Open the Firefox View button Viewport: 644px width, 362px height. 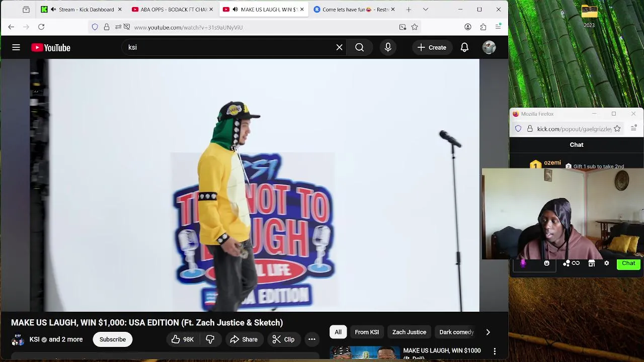(26, 10)
